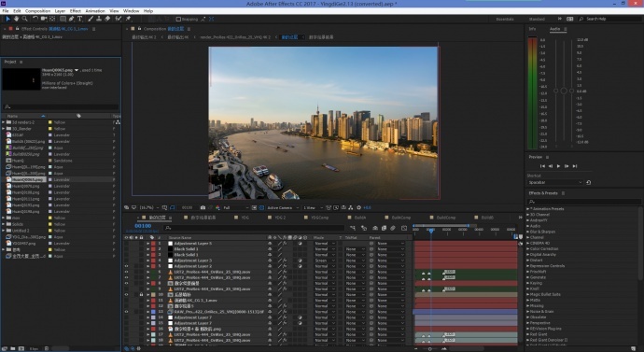The height and width of the screenshot is (352, 644).
Task: Toggle the Snapping checkbox
Action: coord(178,19)
